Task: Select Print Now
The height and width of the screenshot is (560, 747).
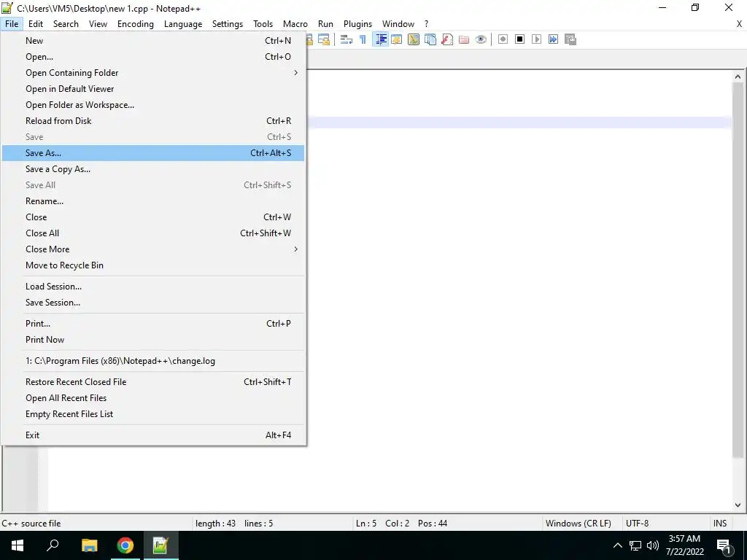Action: pos(153,340)
